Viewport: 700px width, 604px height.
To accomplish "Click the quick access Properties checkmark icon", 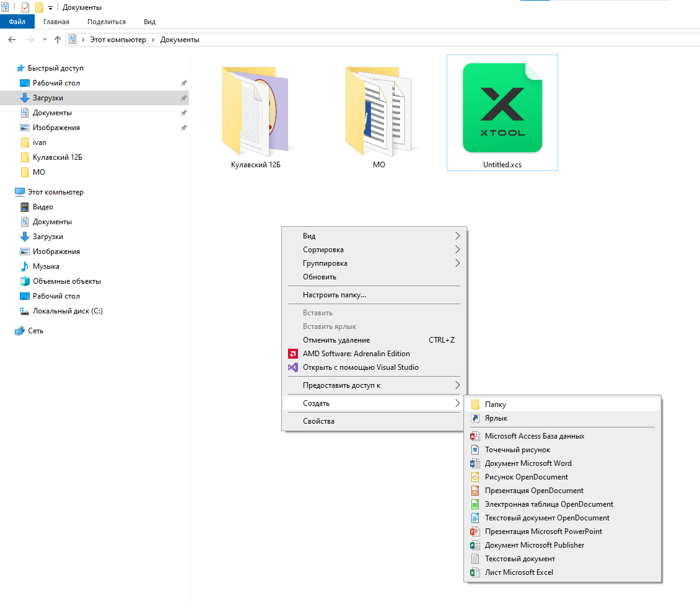I will pyautogui.click(x=25, y=7).
